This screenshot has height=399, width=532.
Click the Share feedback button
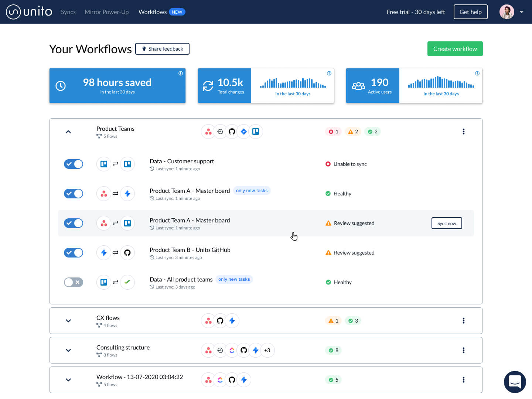click(x=162, y=49)
